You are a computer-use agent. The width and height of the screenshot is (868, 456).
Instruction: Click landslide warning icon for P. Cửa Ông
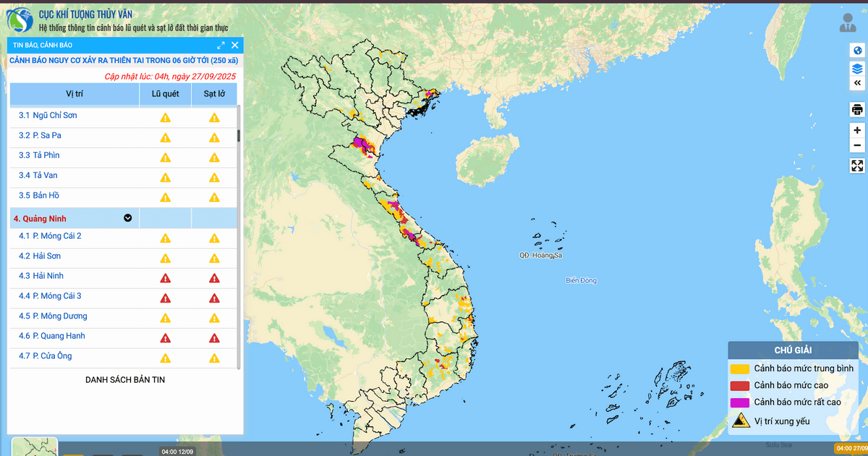[214, 358]
